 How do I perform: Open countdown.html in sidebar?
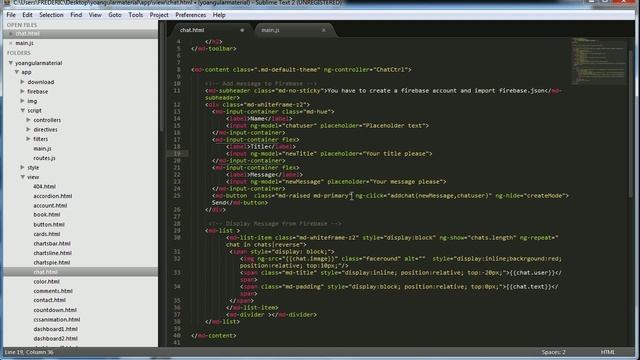click(x=55, y=310)
